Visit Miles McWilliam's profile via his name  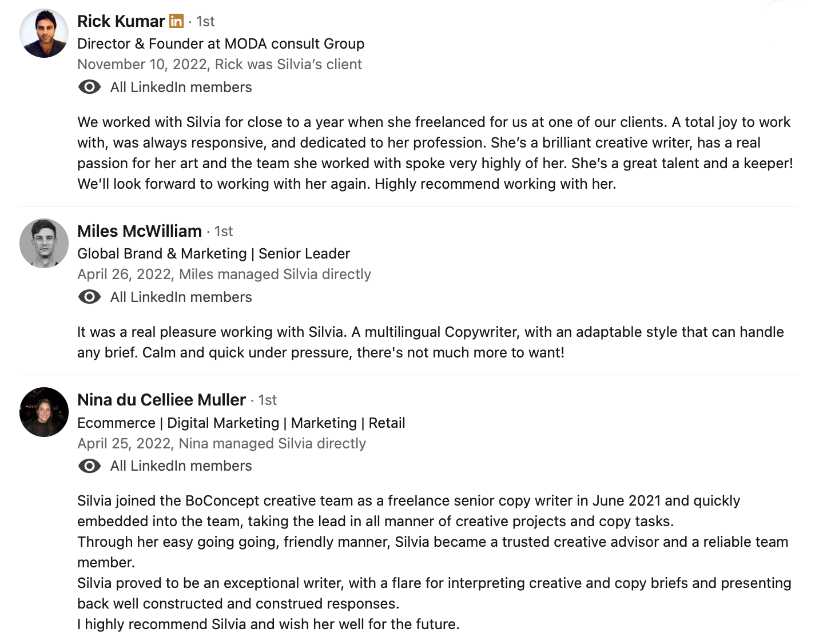[140, 231]
